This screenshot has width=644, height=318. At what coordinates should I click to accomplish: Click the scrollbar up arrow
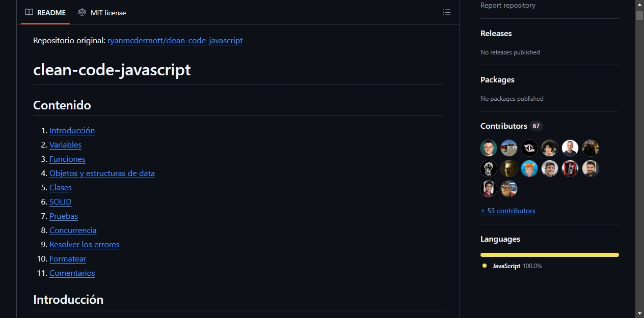[x=639, y=5]
